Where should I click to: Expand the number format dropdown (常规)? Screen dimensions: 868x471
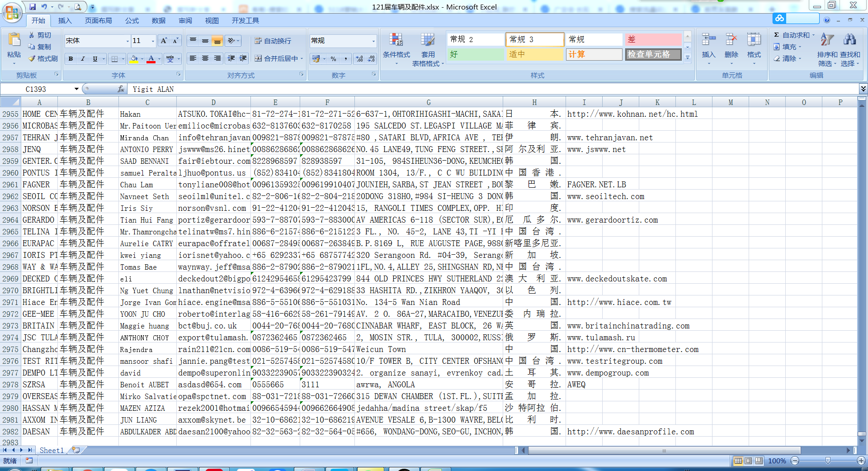tap(373, 41)
